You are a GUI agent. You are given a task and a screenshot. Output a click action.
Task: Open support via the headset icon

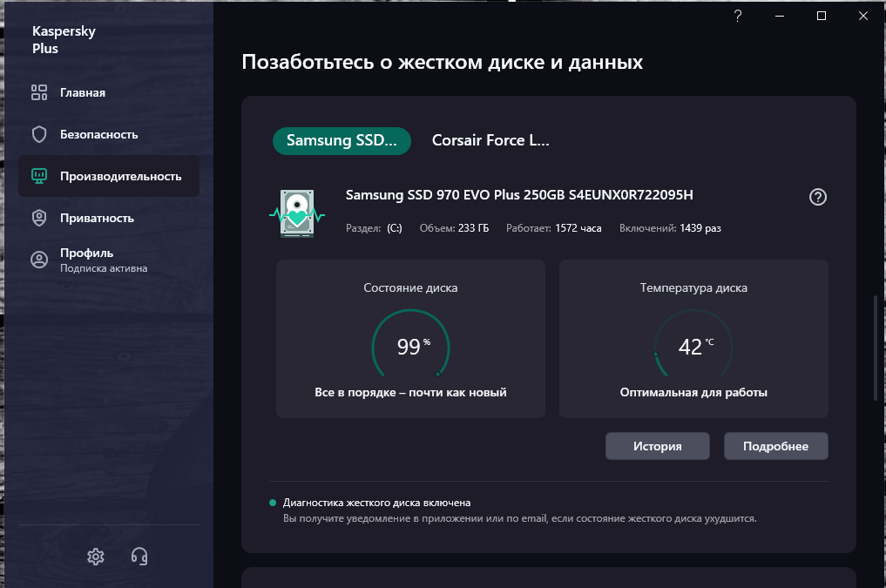tap(139, 557)
